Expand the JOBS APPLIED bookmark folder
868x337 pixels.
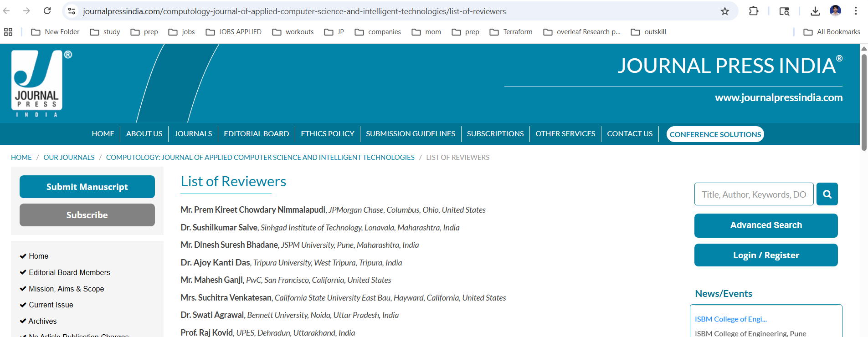click(234, 32)
